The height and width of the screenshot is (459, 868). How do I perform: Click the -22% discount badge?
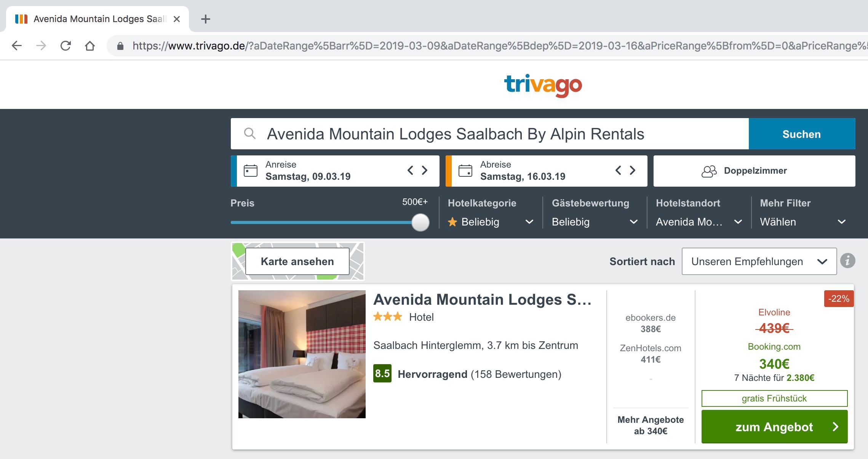click(839, 299)
